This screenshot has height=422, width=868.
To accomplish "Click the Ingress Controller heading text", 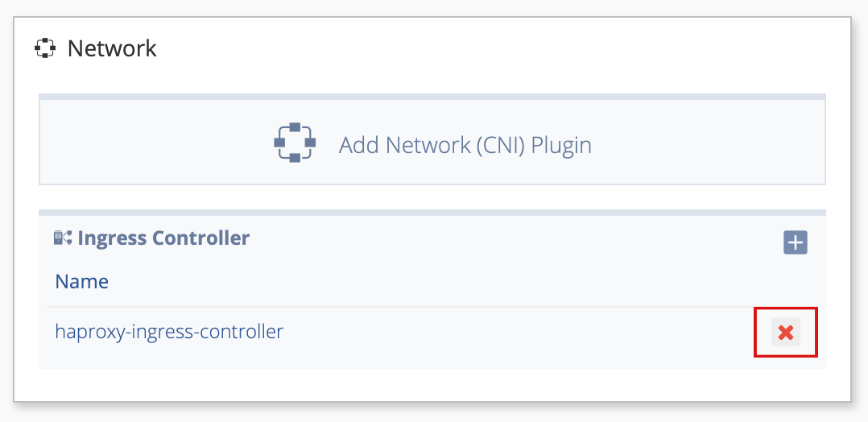I will [x=164, y=238].
